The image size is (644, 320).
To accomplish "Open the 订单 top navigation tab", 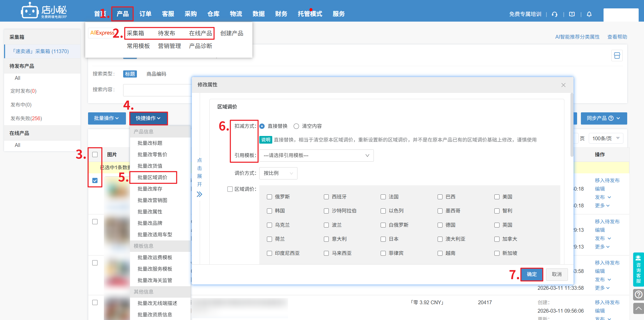I will click(145, 14).
